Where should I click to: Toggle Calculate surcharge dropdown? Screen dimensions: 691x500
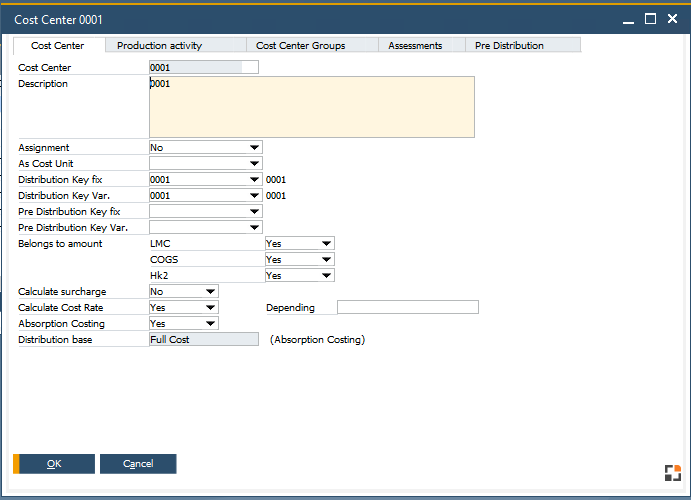(210, 292)
